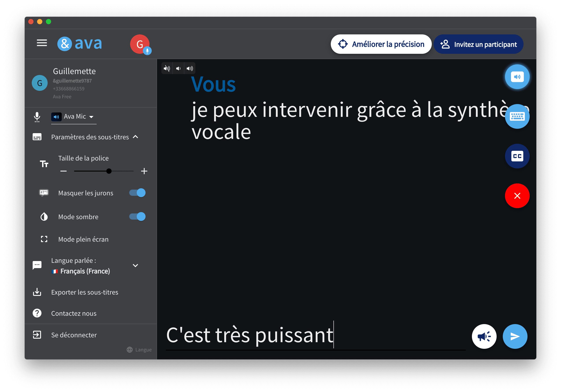Screen dimensions: 561x392
Task: Click the red G participant avatar
Action: pos(140,44)
